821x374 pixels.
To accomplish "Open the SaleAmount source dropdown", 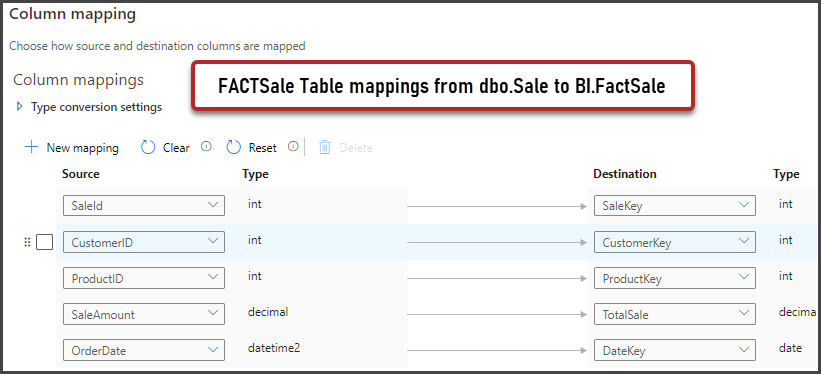I will pos(144,314).
